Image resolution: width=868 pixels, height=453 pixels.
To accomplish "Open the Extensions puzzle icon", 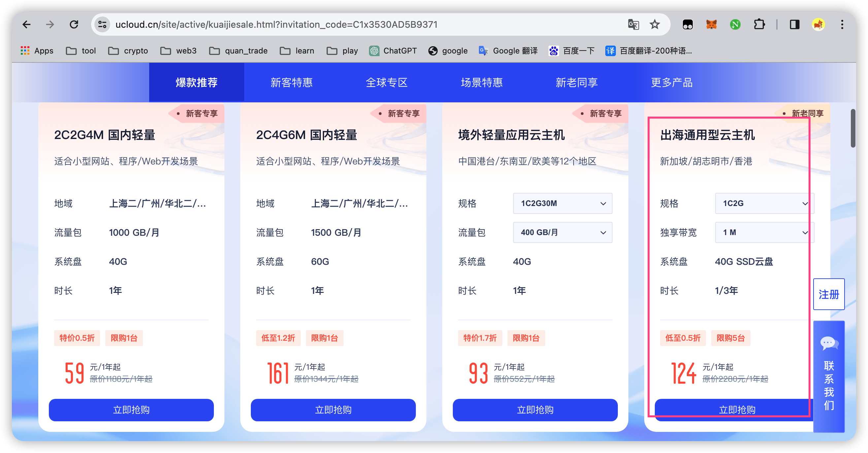I will [759, 24].
